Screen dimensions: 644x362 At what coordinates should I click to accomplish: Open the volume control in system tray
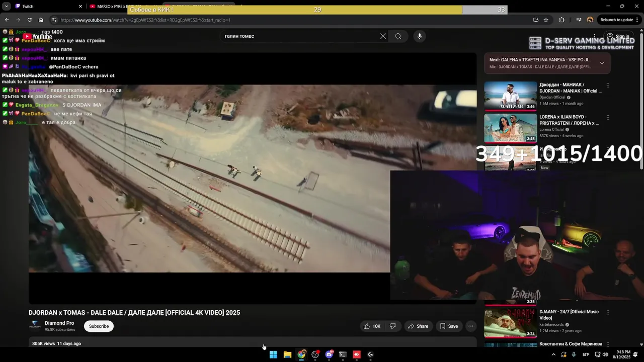(605, 354)
